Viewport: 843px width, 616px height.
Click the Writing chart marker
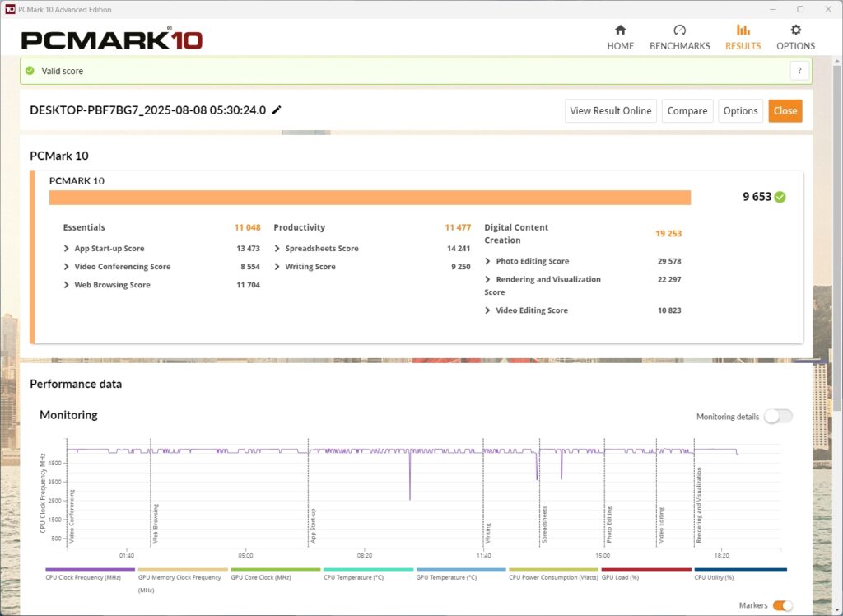point(488,533)
